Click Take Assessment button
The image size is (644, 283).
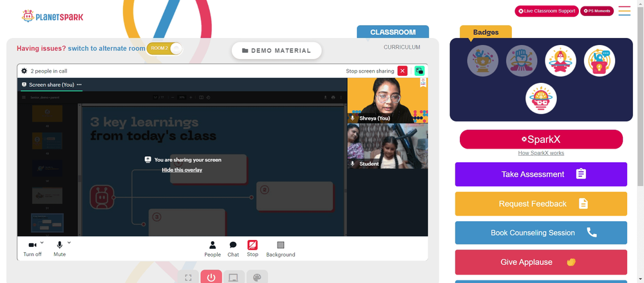tap(541, 174)
